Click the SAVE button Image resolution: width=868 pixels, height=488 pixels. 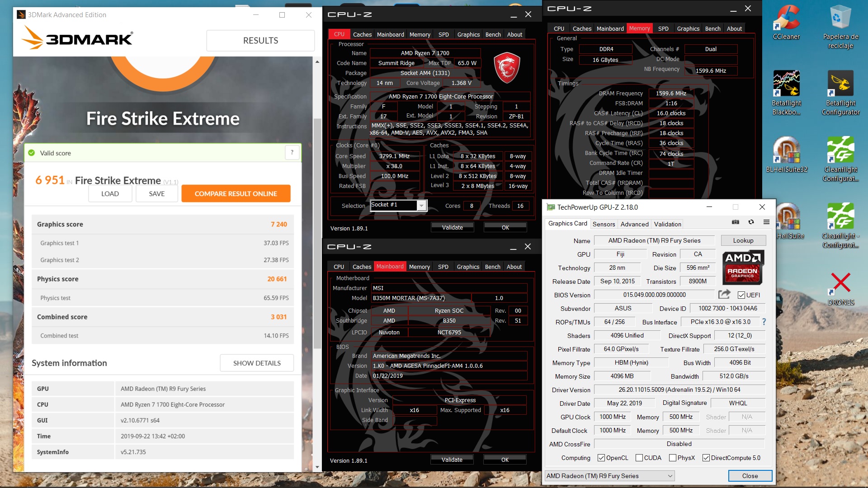click(157, 193)
